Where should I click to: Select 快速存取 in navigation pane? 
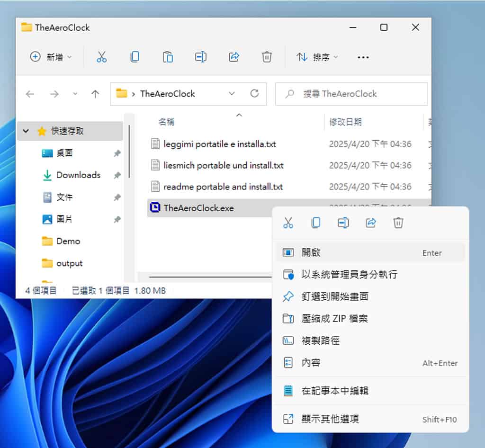pyautogui.click(x=70, y=131)
